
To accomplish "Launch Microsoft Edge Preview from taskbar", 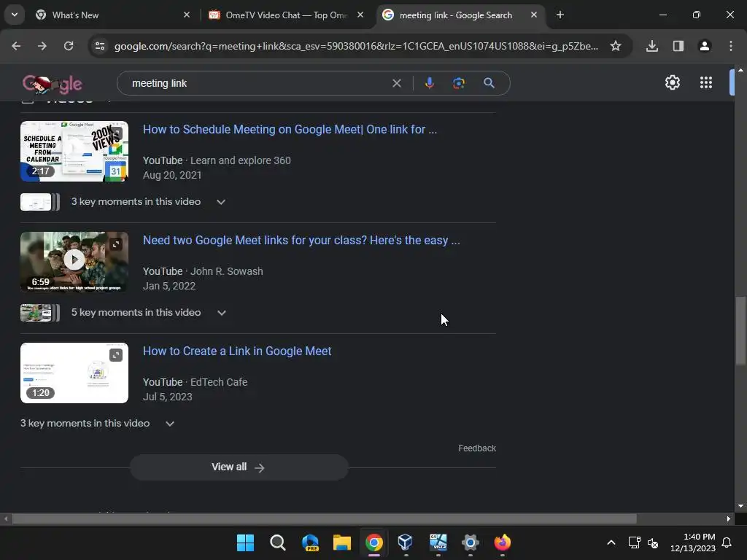I will [x=310, y=542].
